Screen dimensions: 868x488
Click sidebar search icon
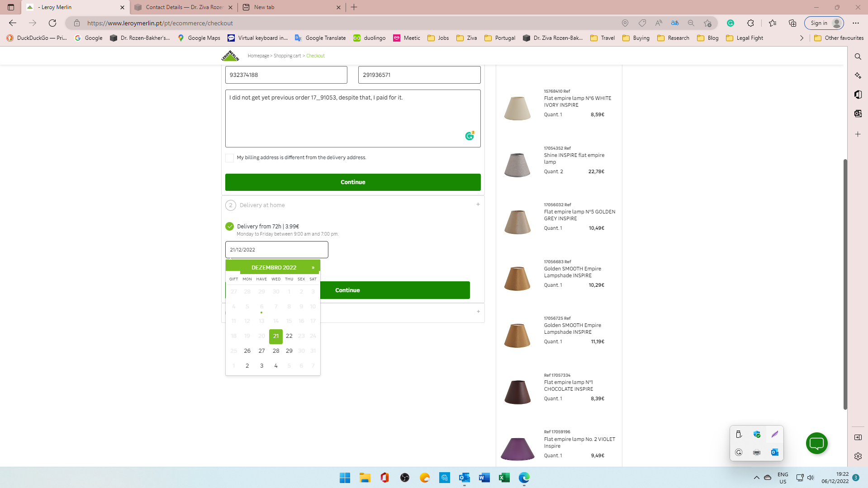coord(858,57)
